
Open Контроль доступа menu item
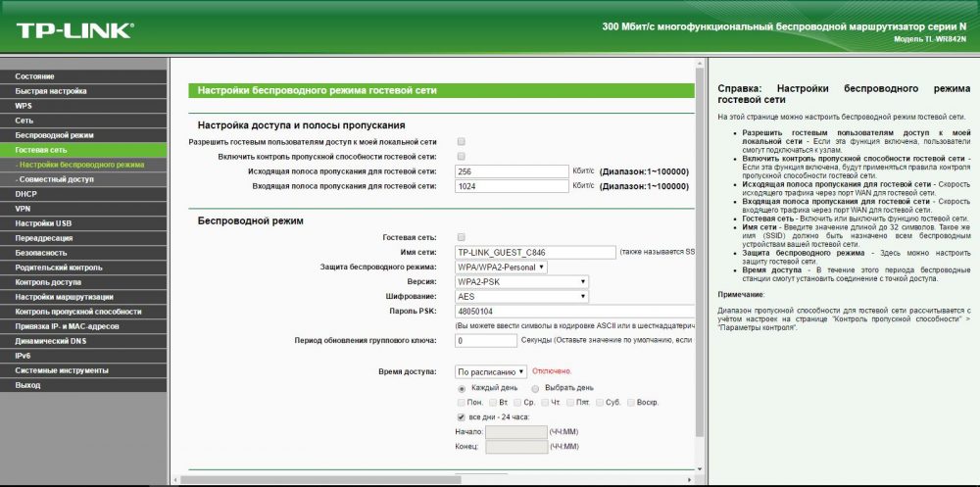(x=83, y=282)
